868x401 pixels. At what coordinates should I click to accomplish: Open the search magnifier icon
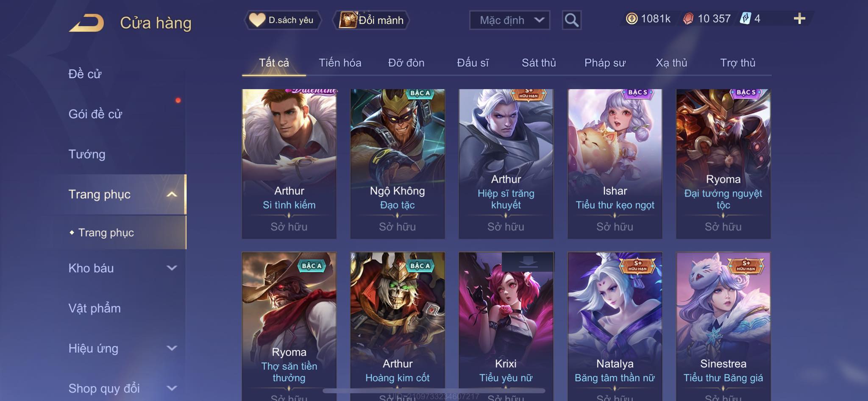coord(571,20)
